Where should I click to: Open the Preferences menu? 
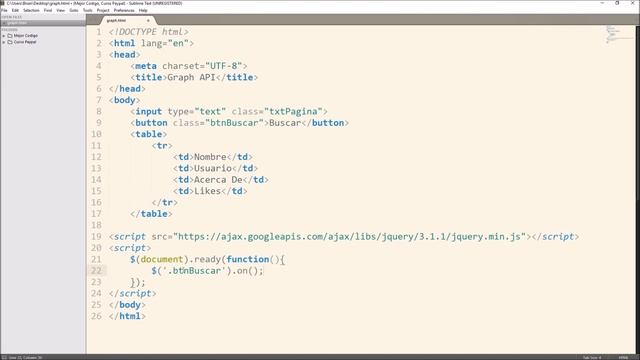[x=124, y=10]
